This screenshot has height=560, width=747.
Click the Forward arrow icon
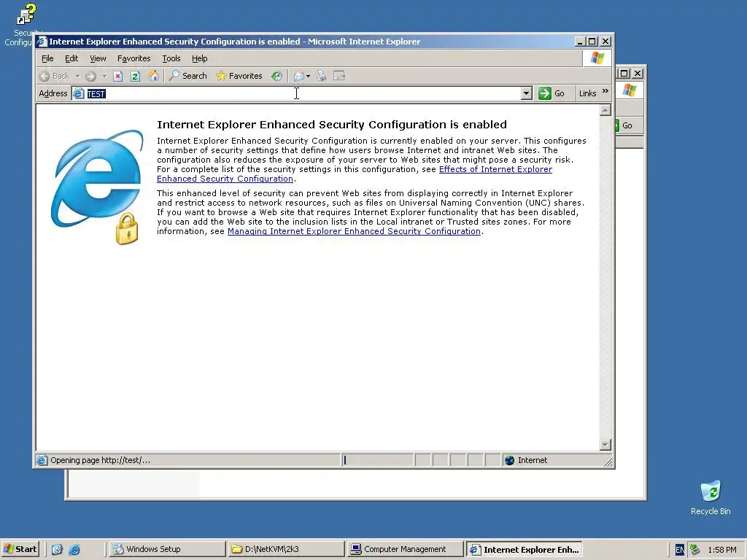click(x=90, y=76)
